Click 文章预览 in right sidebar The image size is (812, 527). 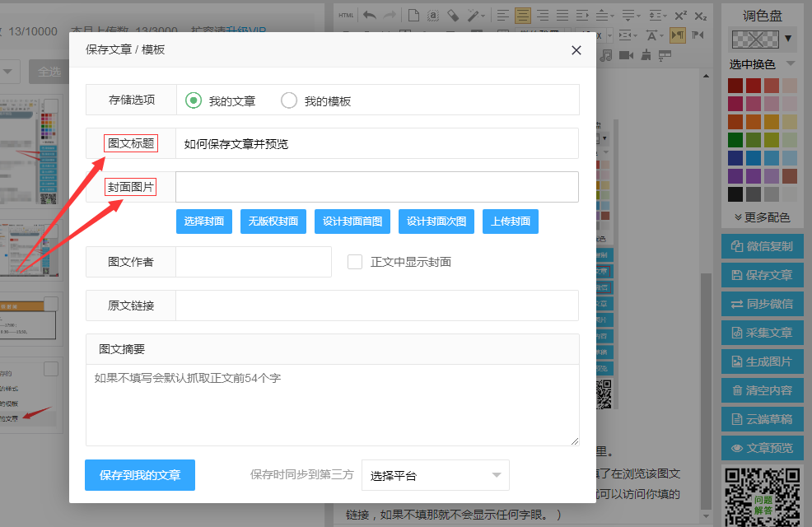[762, 448]
